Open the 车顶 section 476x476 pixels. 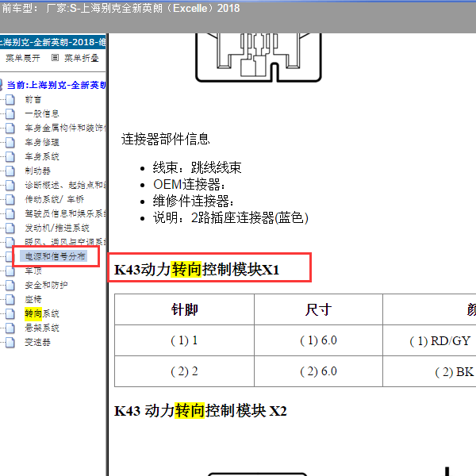coord(33,271)
